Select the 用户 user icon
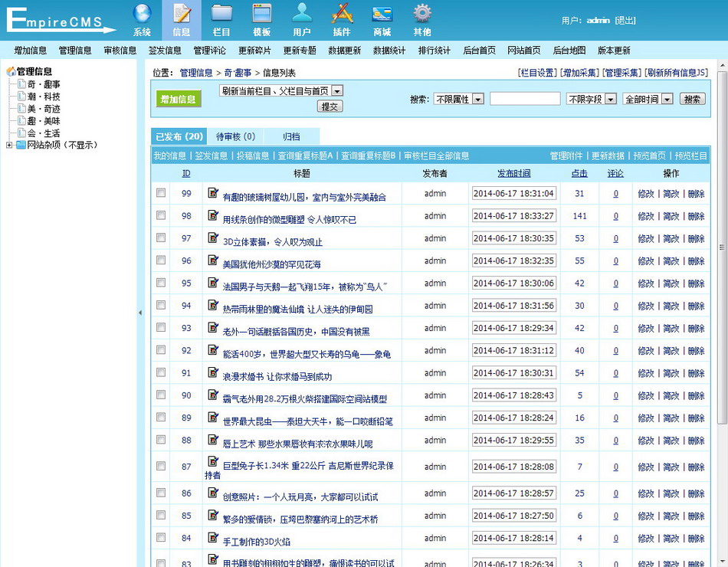The image size is (728, 567). coord(302,15)
